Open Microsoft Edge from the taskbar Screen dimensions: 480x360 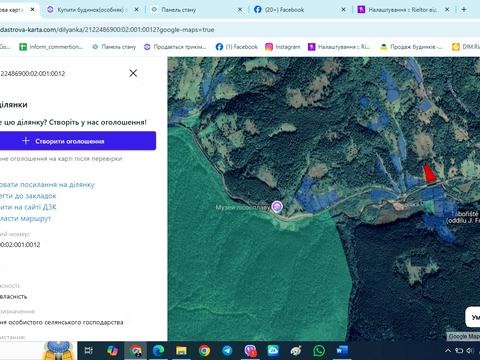point(158,351)
